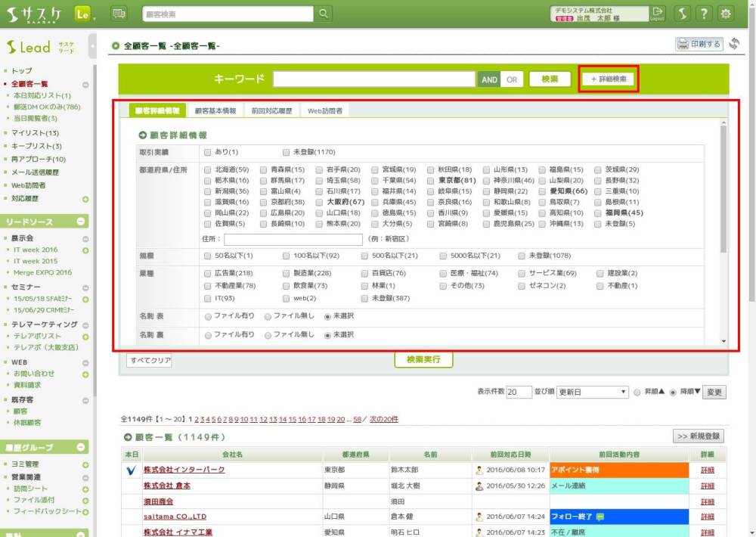Click the magnifier icon beside customer search
The image size is (756, 537).
324,14
